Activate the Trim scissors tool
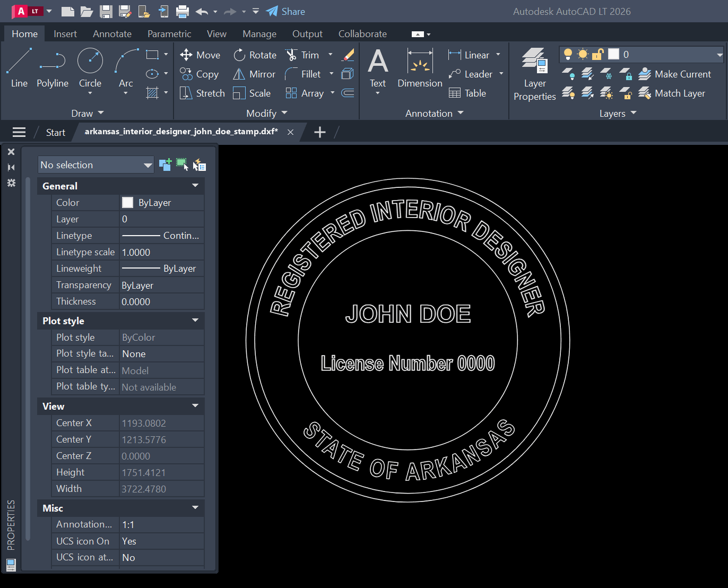728x588 pixels. coord(302,55)
